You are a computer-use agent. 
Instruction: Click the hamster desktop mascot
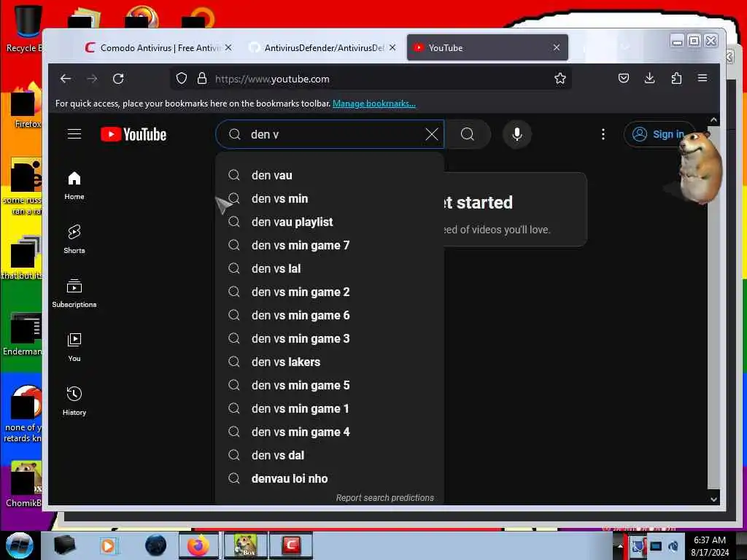[x=698, y=168]
